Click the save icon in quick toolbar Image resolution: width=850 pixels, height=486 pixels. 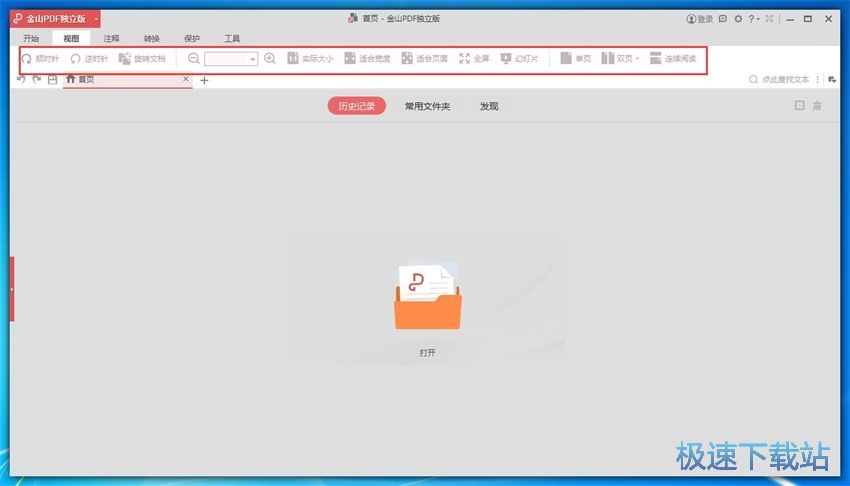point(53,80)
